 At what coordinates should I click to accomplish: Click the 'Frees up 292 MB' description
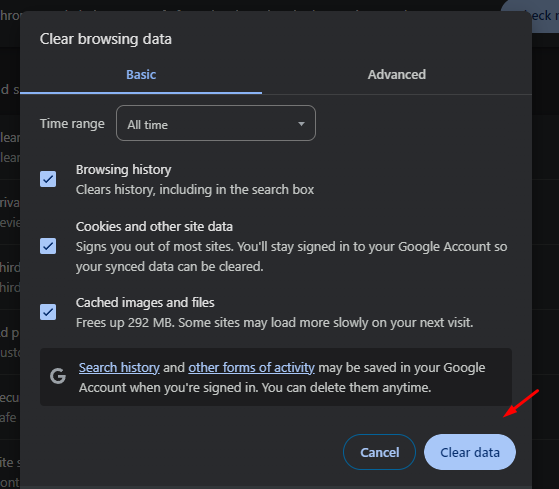[274, 323]
